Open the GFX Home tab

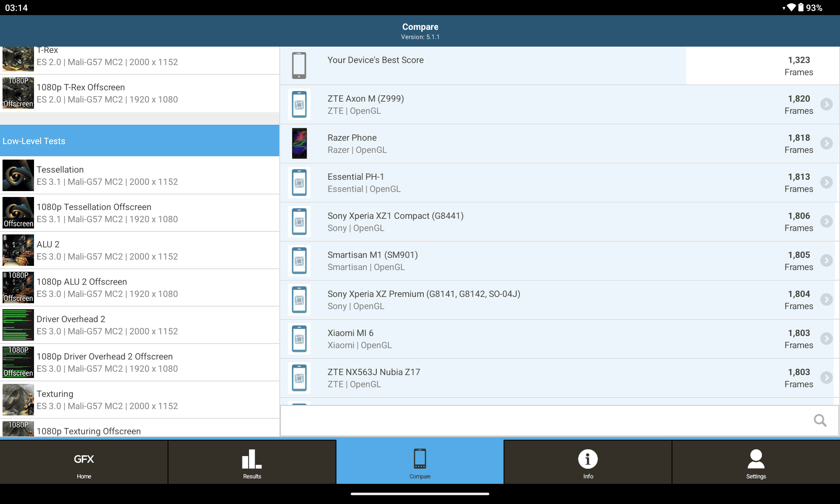(84, 462)
